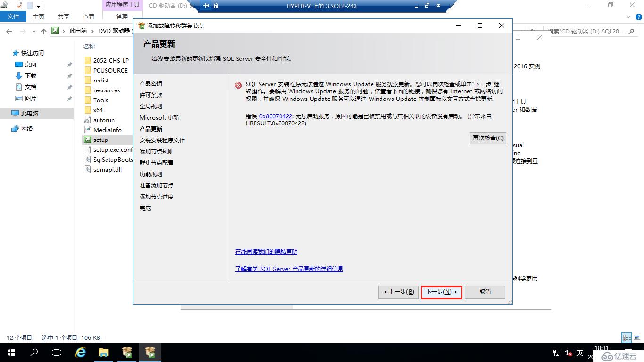This screenshot has height=362, width=644.
Task: Click the setup wizard title bar icon
Action: pyautogui.click(x=141, y=25)
